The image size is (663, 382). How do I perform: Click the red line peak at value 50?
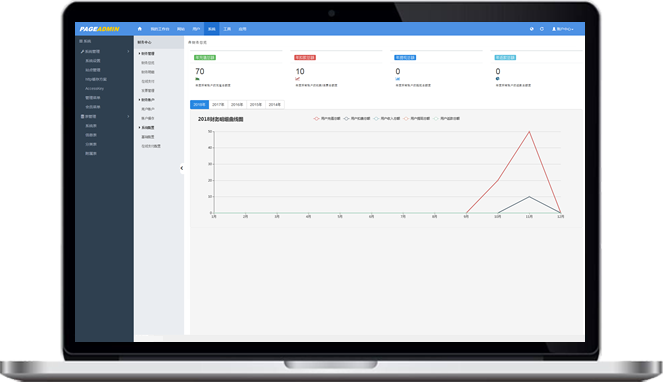click(529, 132)
